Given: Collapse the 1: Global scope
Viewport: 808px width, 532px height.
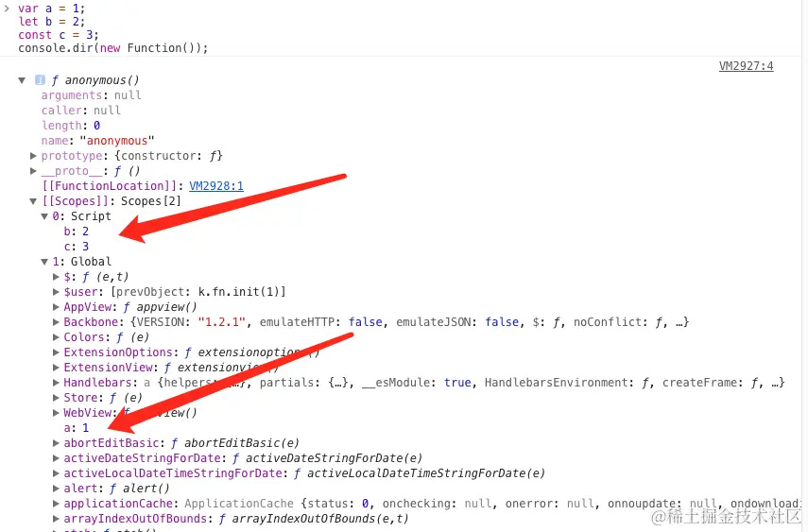Looking at the screenshot, I should tap(44, 262).
